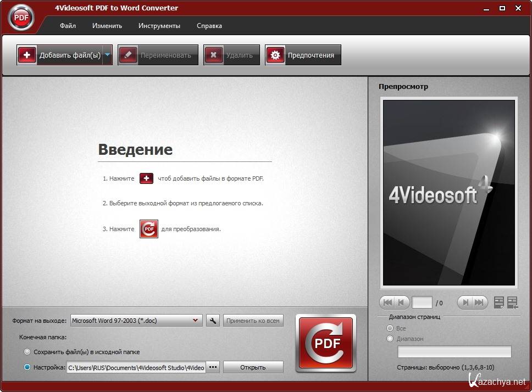The height and width of the screenshot is (392, 532).
Task: Go to last page in preview
Action: pyautogui.click(x=479, y=303)
